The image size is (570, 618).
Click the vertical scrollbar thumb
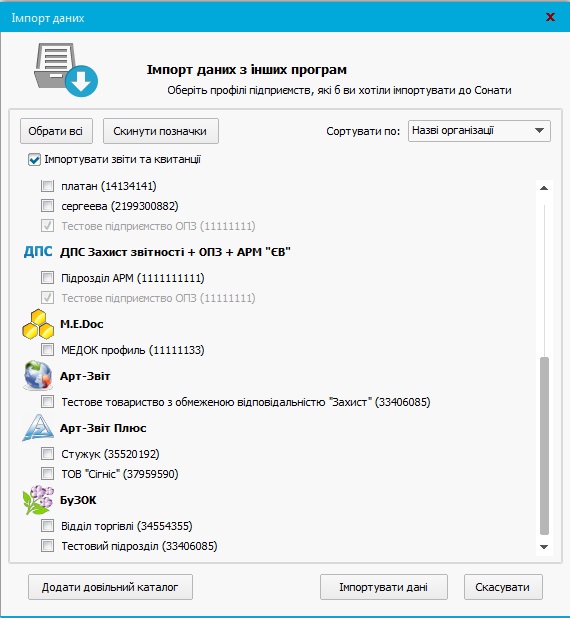coord(544,446)
